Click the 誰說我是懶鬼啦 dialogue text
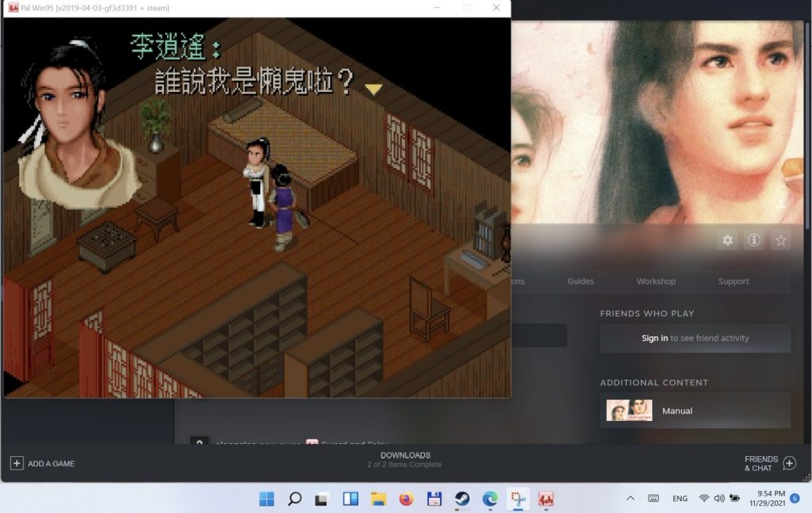This screenshot has height=513, width=812. click(255, 82)
